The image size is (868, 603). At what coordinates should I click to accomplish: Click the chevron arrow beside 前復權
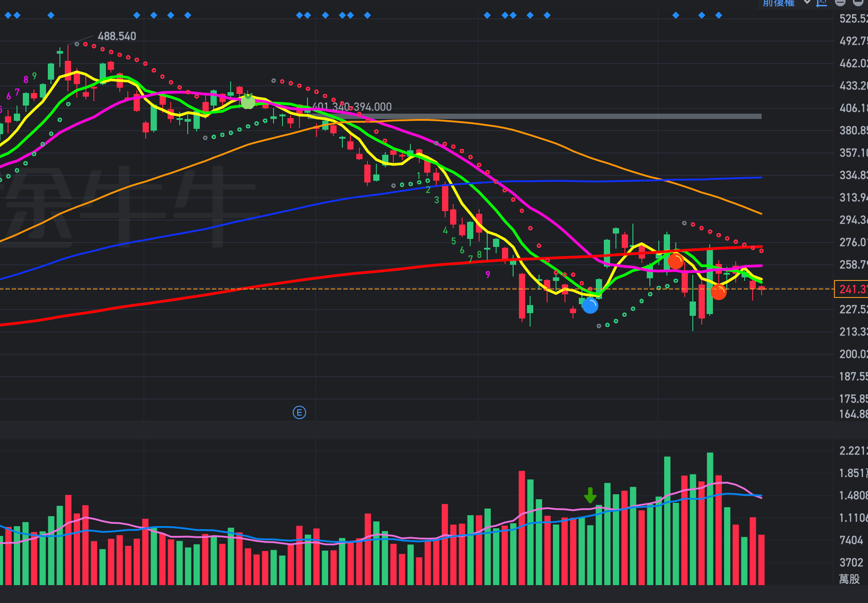click(807, 2)
